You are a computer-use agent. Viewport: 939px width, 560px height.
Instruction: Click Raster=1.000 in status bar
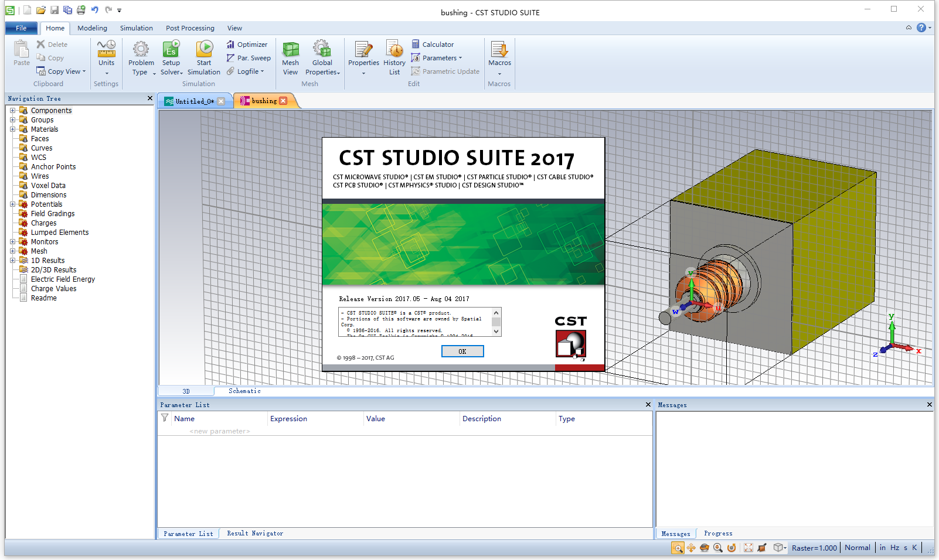coord(814,548)
